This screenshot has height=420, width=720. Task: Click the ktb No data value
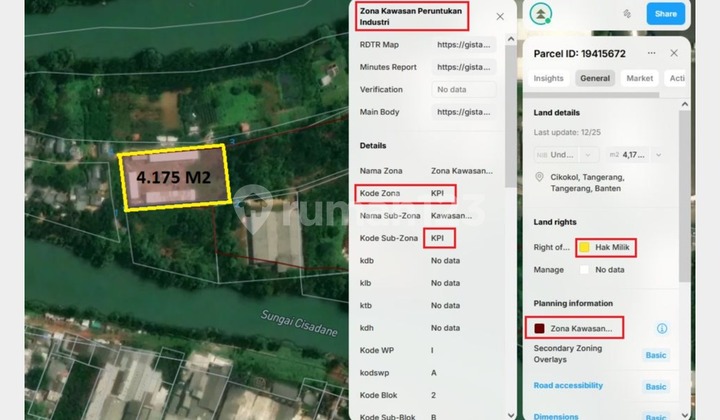(445, 306)
